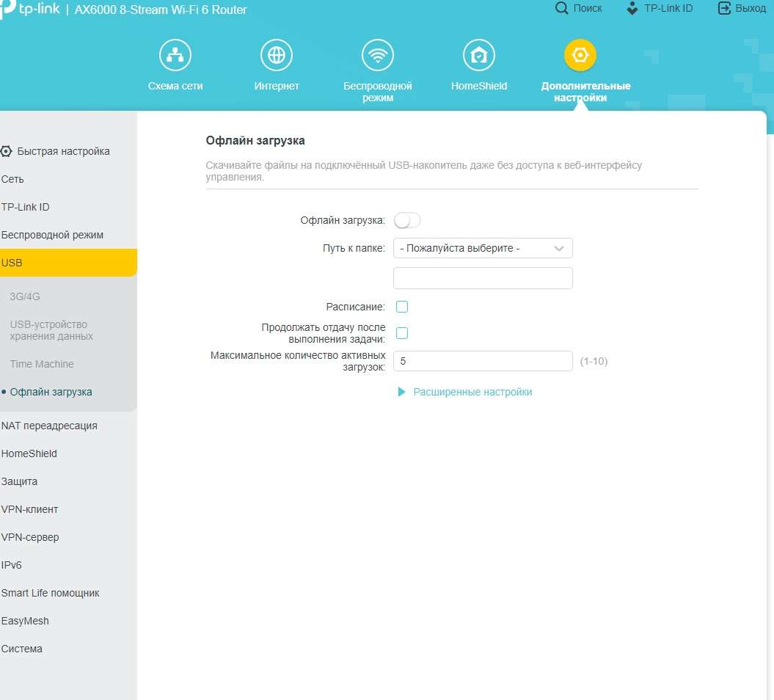
Task: Open the Путь к папке dropdown
Action: (483, 248)
